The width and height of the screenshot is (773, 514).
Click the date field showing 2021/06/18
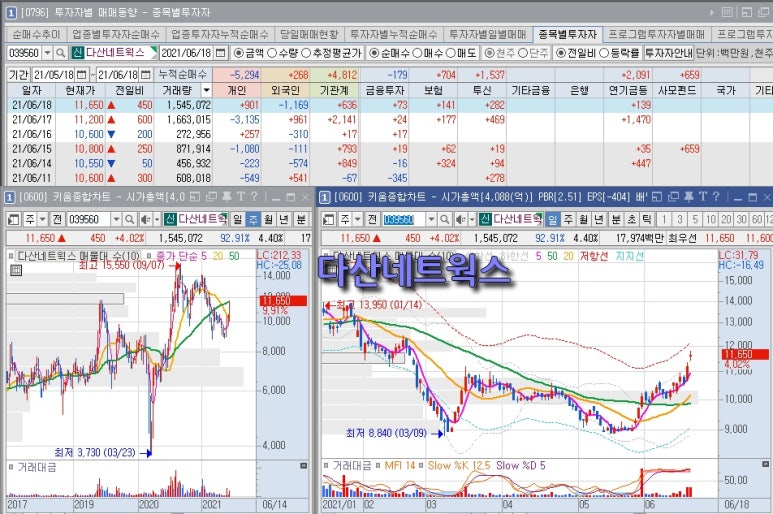[187, 53]
